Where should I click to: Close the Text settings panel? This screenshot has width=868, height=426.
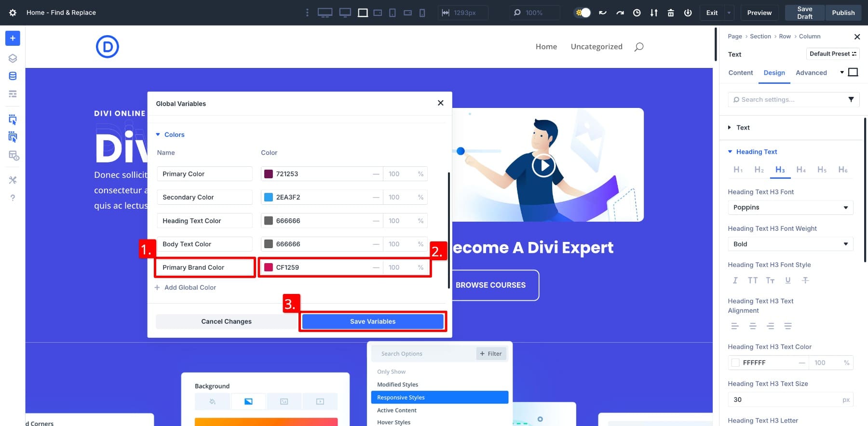[x=857, y=37]
